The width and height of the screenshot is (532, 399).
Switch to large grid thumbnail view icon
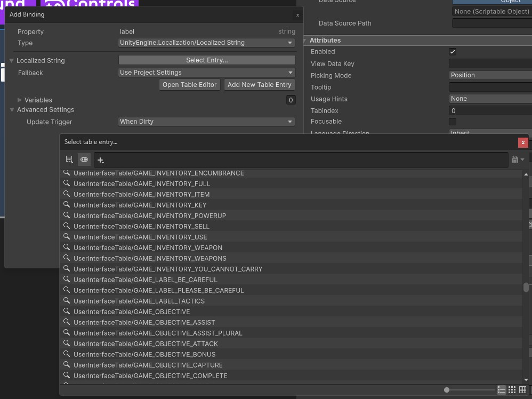(x=522, y=390)
